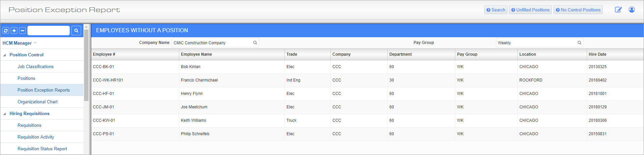Open Company Name lookup magnifier

[x=255, y=43]
